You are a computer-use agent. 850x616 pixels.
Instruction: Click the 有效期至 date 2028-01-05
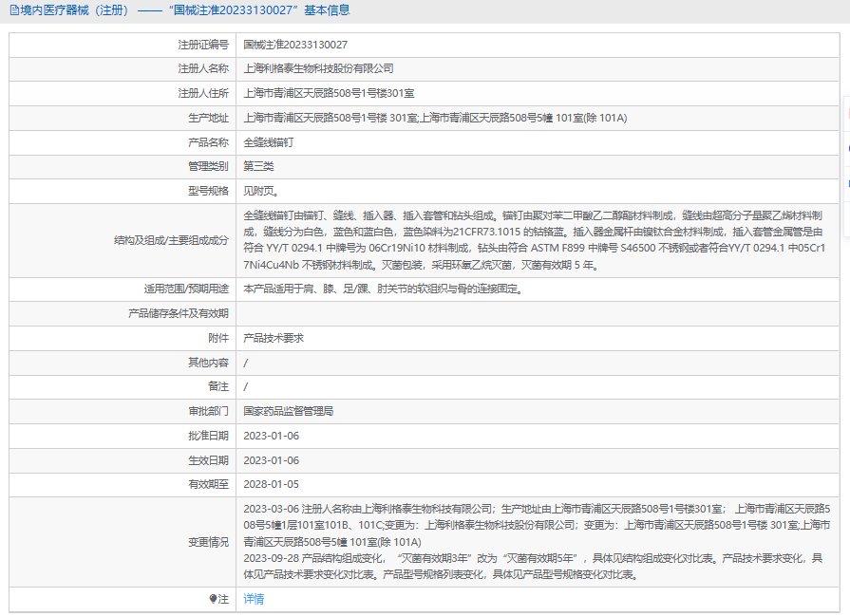pos(271,484)
